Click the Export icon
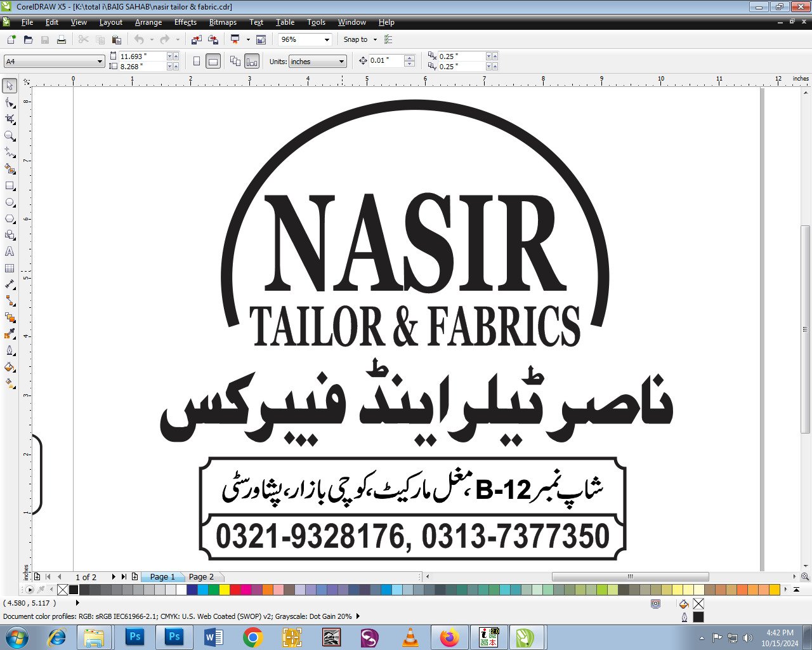This screenshot has height=650, width=812. pos(213,39)
